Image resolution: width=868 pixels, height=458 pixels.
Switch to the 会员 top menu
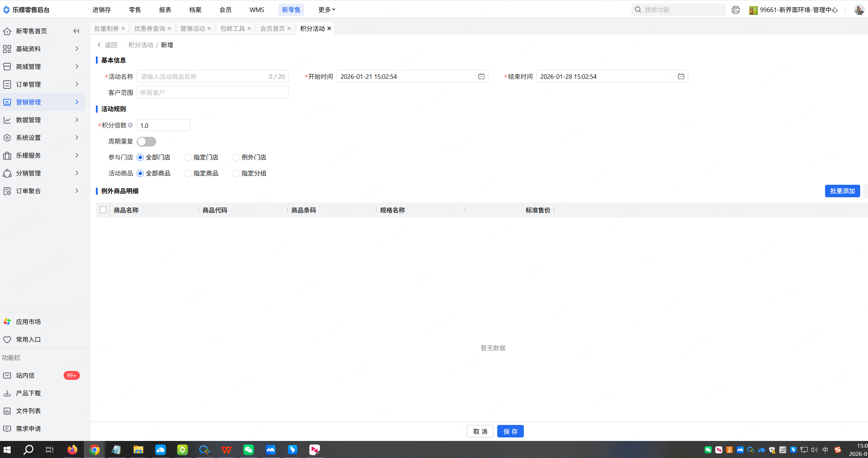point(225,10)
